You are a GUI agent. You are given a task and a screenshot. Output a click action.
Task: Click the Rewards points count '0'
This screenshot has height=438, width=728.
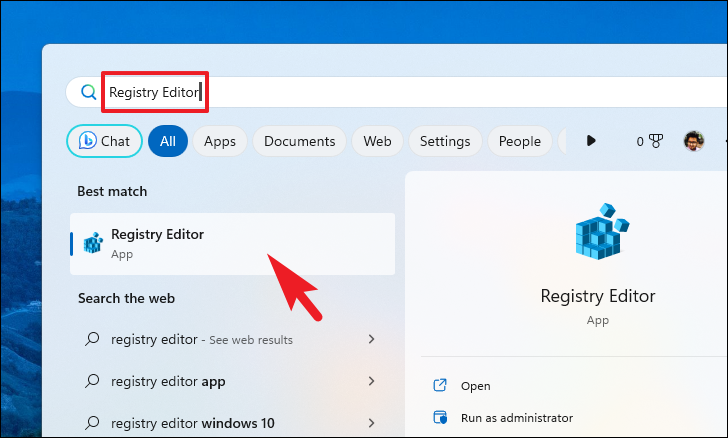(x=640, y=142)
